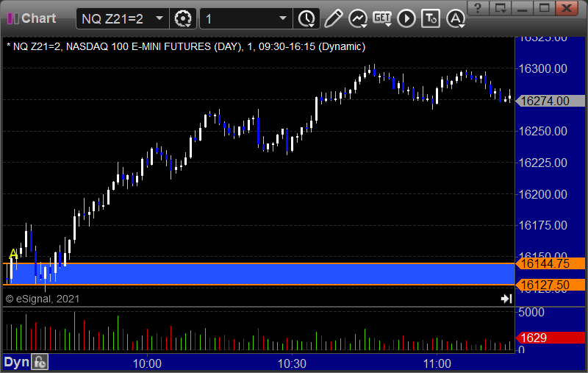Open the GET studies menu icon

[x=382, y=18]
